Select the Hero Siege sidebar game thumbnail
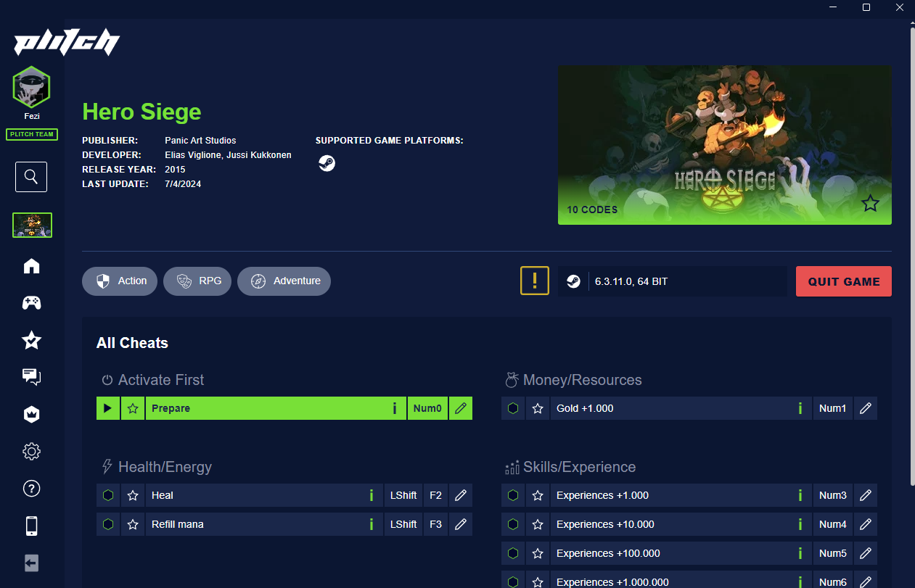 click(x=32, y=225)
